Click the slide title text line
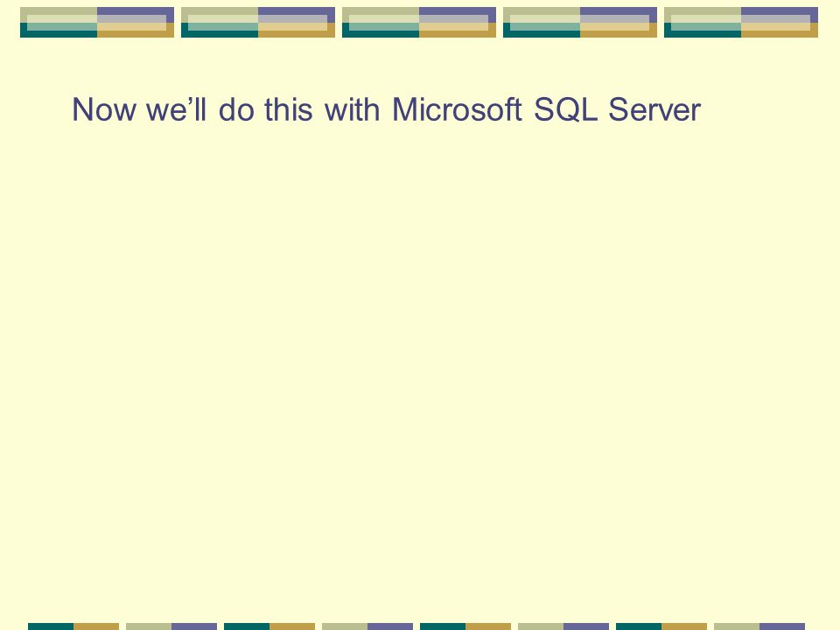Viewport: 840px width, 630px height. pos(386,109)
